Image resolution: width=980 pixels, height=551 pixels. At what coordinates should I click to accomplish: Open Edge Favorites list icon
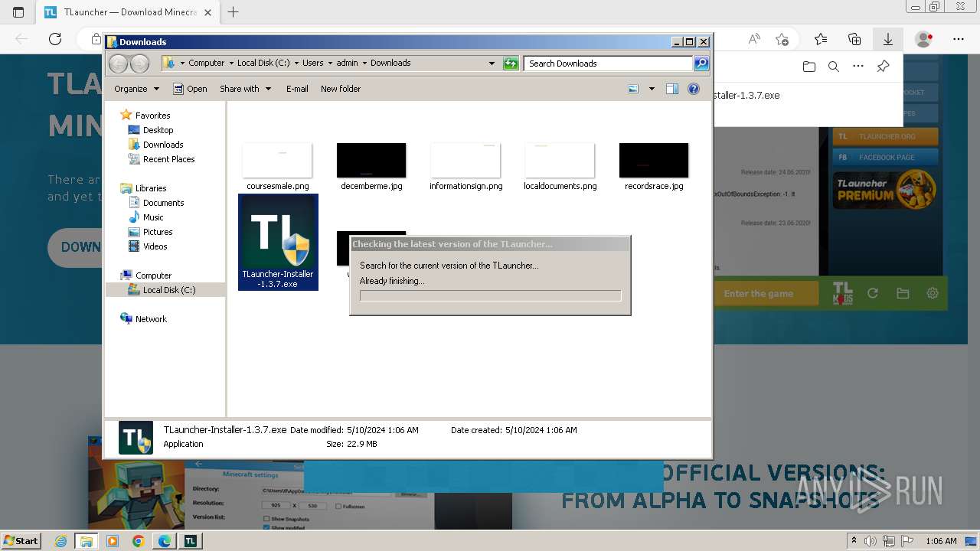(821, 39)
